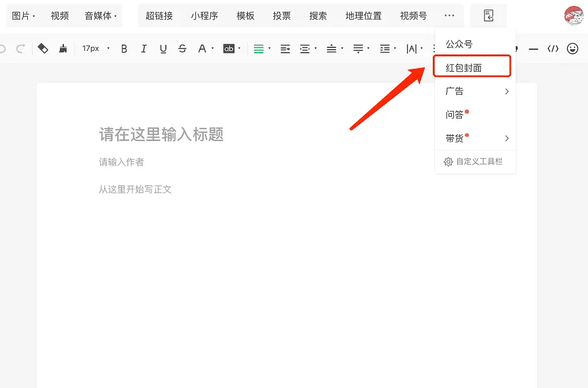Click the title input placeholder

tap(162, 134)
